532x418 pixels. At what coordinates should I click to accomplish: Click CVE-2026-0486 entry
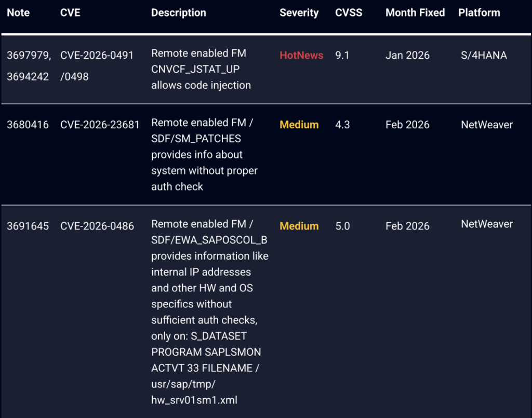coord(97,226)
